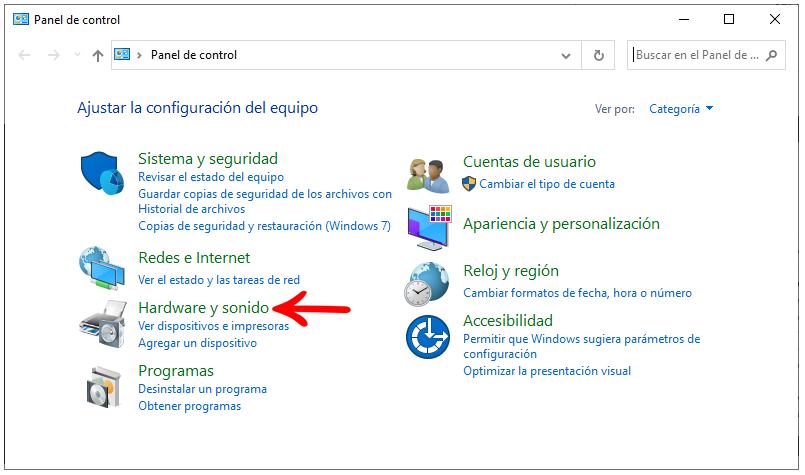This screenshot has height=475, width=805.
Task: Open Ver el estado y las tareas de red
Action: (219, 280)
